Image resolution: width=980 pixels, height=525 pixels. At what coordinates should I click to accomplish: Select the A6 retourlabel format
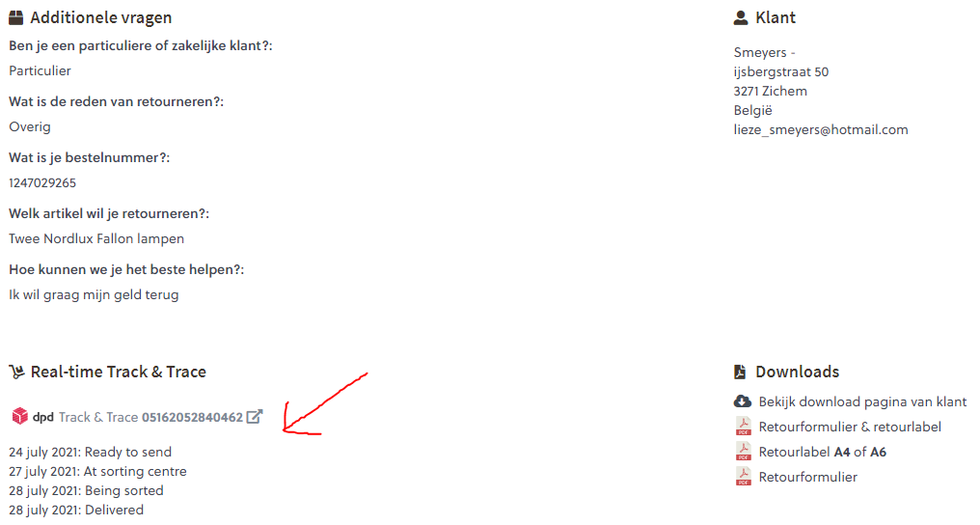[878, 452]
